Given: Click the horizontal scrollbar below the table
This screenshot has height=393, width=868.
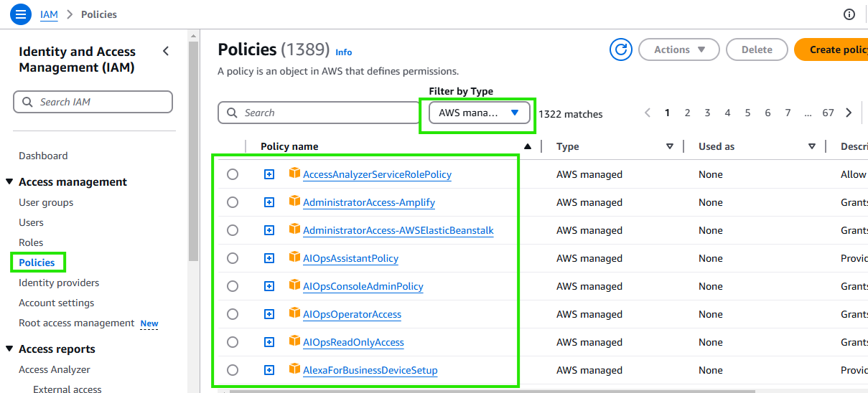Looking at the screenshot, I should [493, 391].
